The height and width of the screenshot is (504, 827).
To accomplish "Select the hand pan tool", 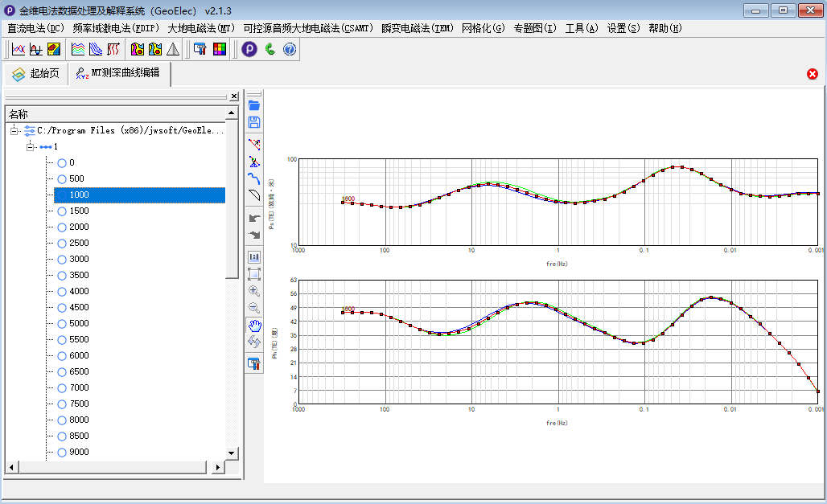I will tap(254, 326).
